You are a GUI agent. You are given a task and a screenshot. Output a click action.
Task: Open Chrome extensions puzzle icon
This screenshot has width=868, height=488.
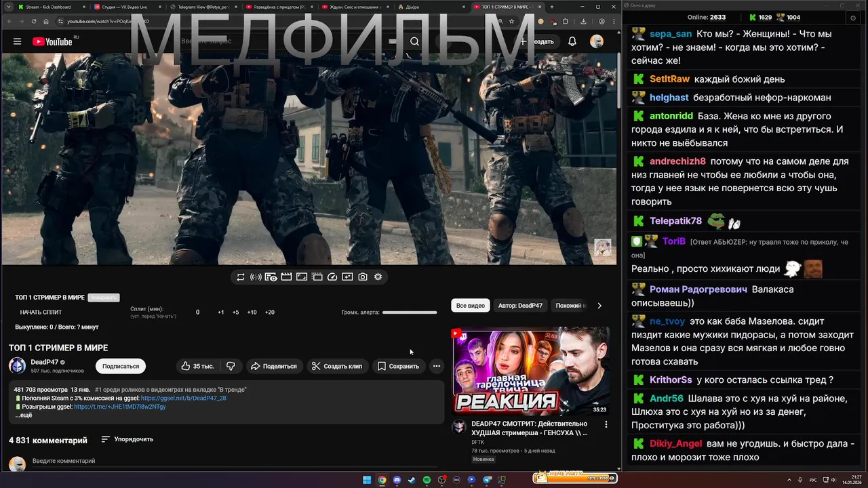(566, 22)
